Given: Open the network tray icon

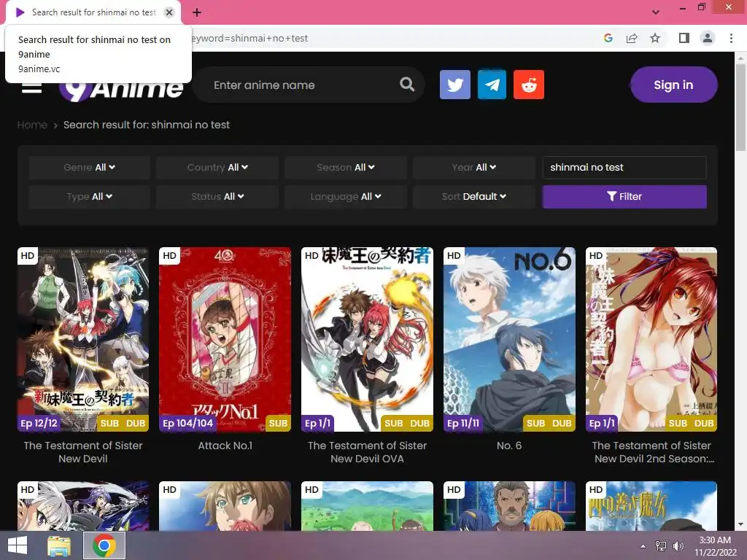Looking at the screenshot, I should [x=661, y=545].
